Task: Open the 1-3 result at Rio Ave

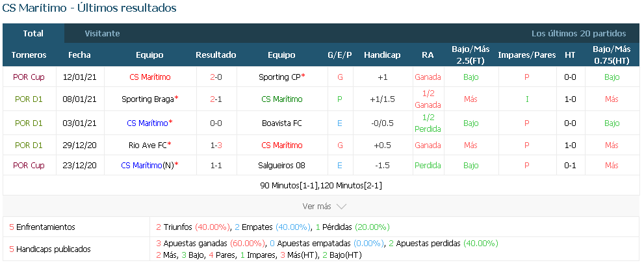Action: click(216, 145)
